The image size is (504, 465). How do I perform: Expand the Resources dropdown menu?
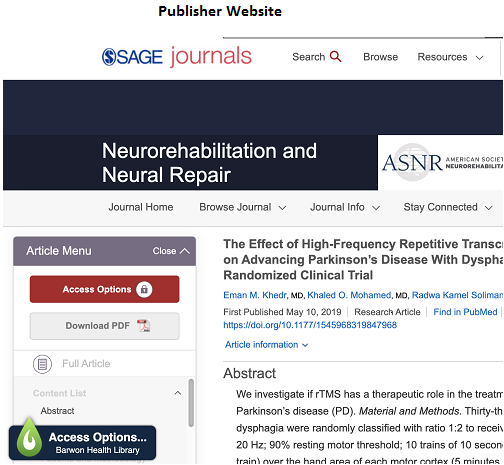click(x=450, y=57)
